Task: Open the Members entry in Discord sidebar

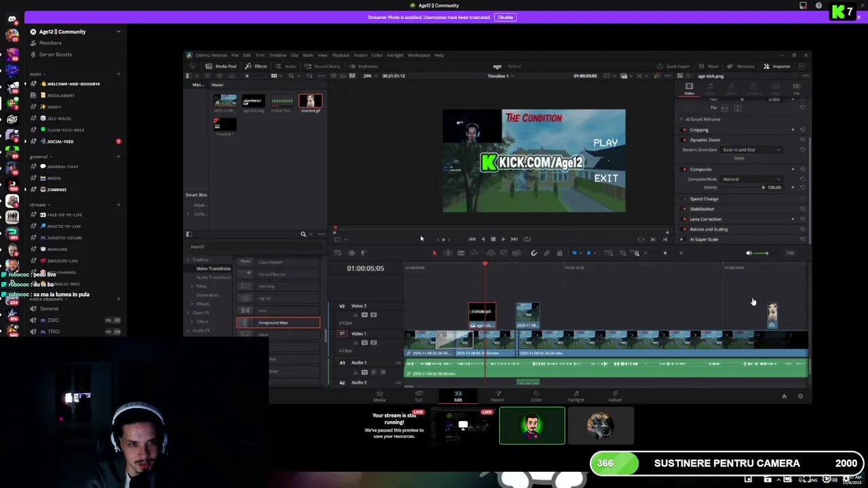Action: (50, 43)
